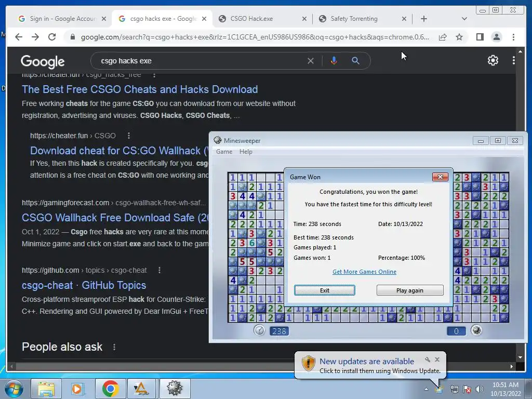Click the share page icon in address bar
Viewport: 532px width, 399px height.
pyautogui.click(x=443, y=37)
